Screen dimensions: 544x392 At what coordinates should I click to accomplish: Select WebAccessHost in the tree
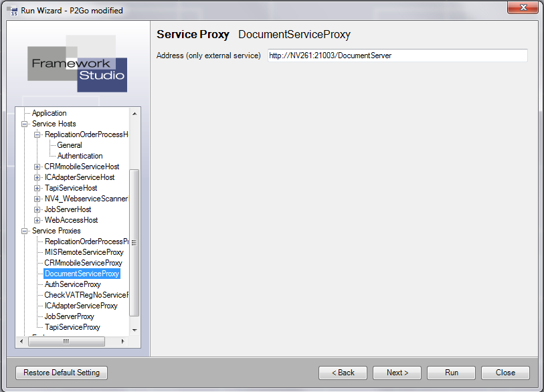point(71,220)
